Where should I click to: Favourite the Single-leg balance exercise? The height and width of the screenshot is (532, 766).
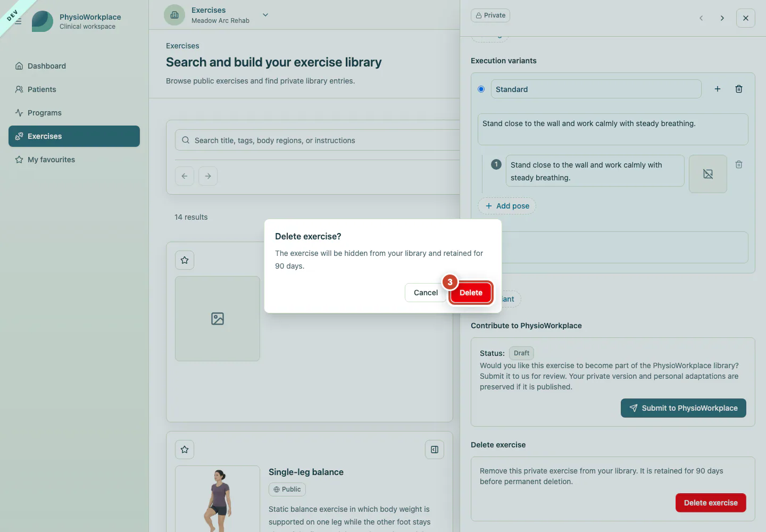185,450
